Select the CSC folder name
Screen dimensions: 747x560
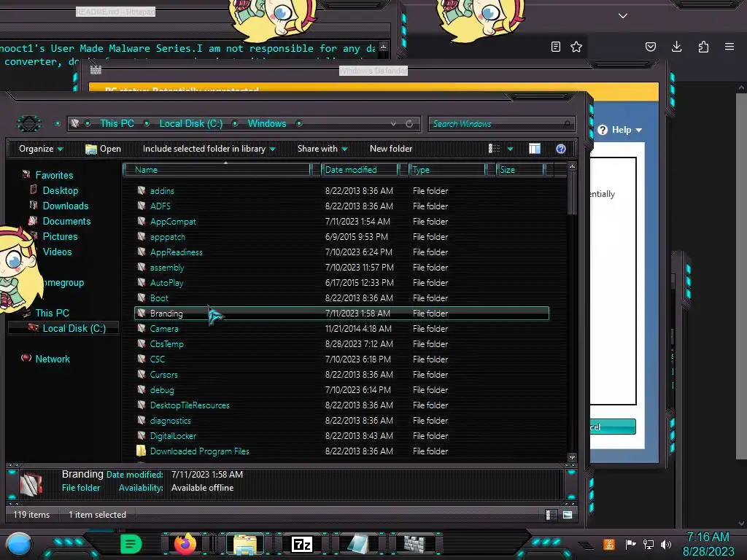pyautogui.click(x=158, y=359)
